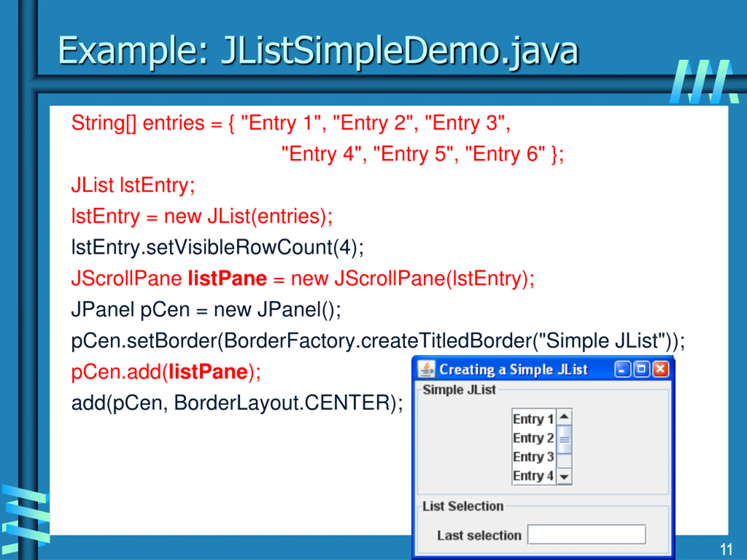Image resolution: width=747 pixels, height=560 pixels.
Task: Click the Java icon in the JList window title bar
Action: click(426, 369)
